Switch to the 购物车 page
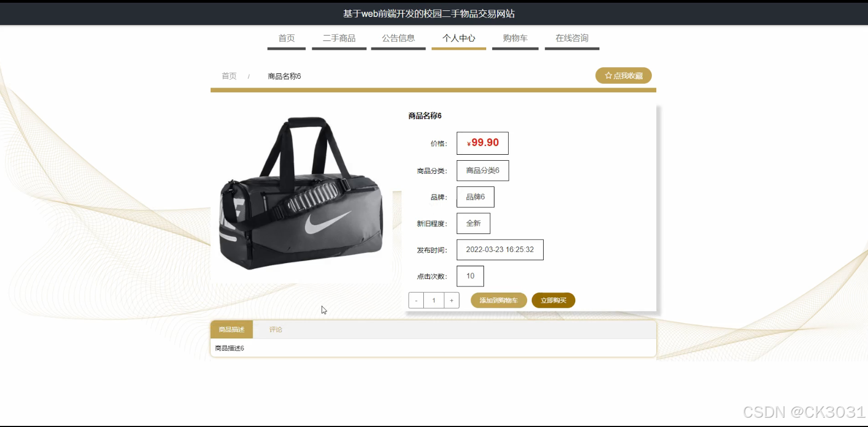This screenshot has height=427, width=868. tap(515, 38)
